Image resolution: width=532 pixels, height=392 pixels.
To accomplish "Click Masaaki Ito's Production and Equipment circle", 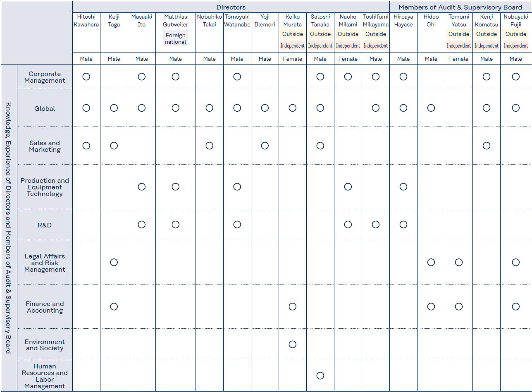I will click(x=142, y=187).
